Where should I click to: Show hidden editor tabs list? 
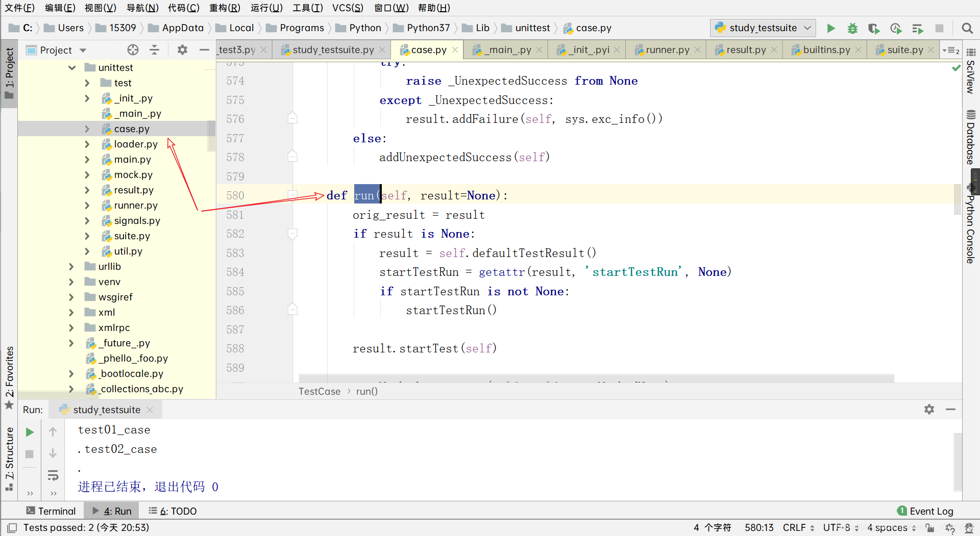coord(951,50)
